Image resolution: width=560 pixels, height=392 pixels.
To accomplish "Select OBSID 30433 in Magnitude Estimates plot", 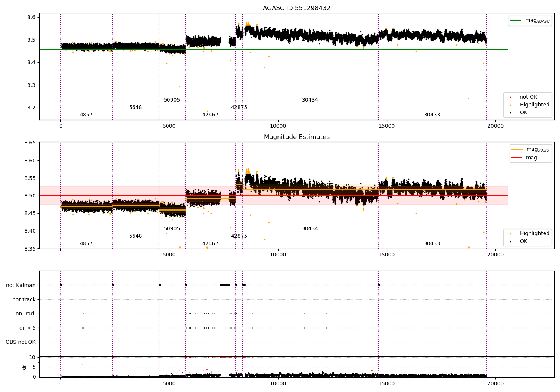I will pos(432,244).
